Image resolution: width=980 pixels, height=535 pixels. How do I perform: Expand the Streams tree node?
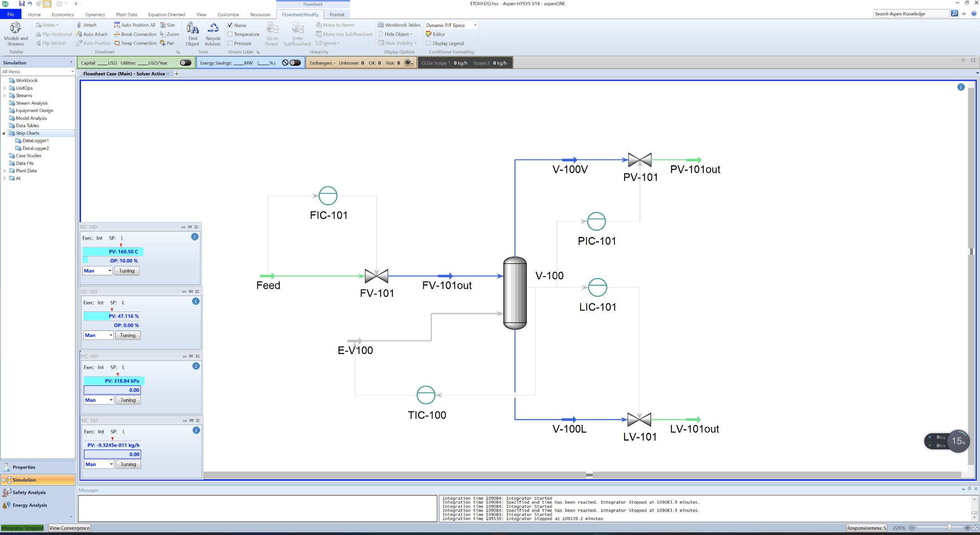click(x=5, y=96)
